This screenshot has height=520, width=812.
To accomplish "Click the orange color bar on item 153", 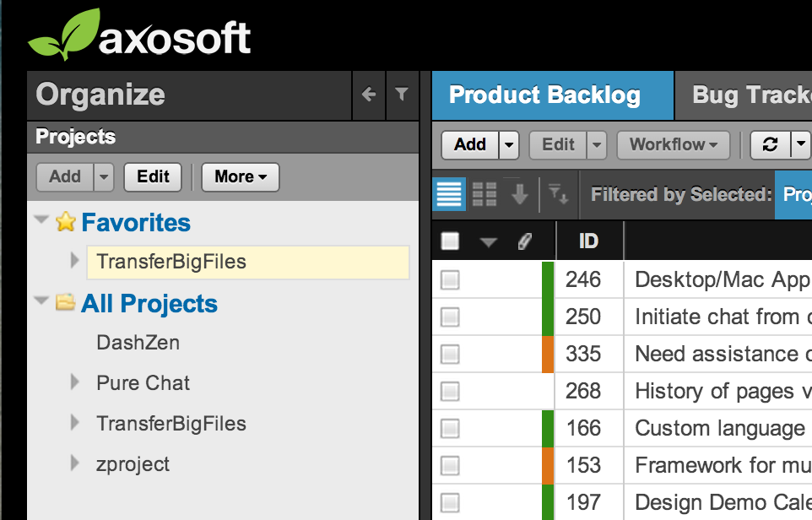I will [548, 466].
